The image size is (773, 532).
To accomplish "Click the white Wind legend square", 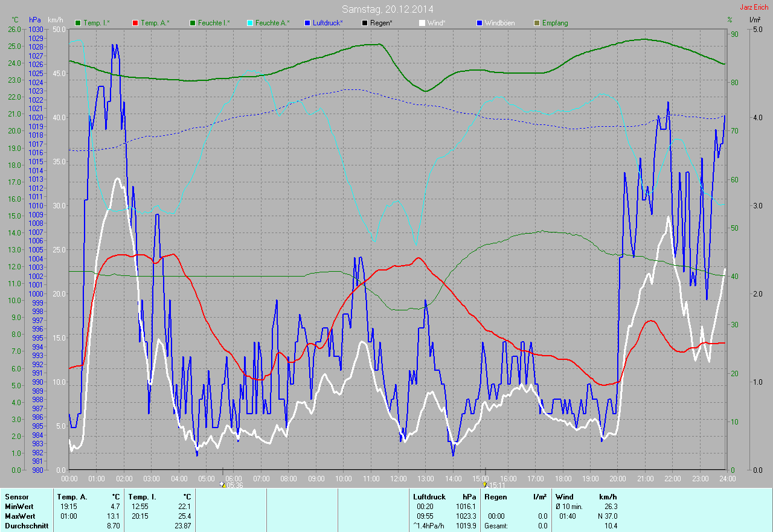I will (x=422, y=23).
